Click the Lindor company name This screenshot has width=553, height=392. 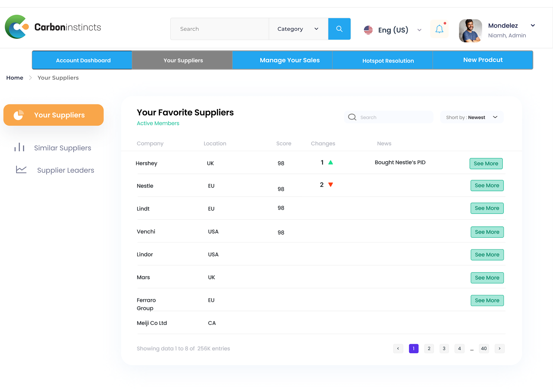click(x=145, y=254)
